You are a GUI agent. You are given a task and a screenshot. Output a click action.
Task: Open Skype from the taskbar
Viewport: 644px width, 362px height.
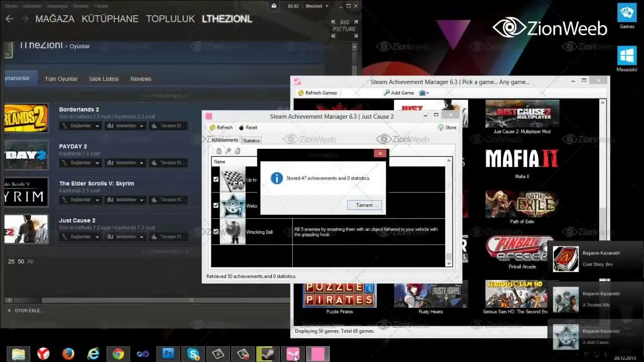click(x=193, y=354)
